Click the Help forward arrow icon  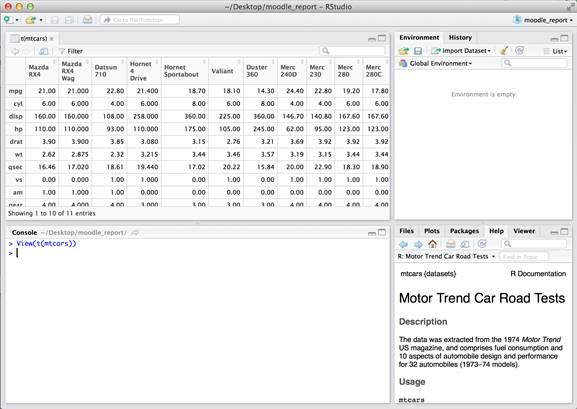pyautogui.click(x=418, y=244)
